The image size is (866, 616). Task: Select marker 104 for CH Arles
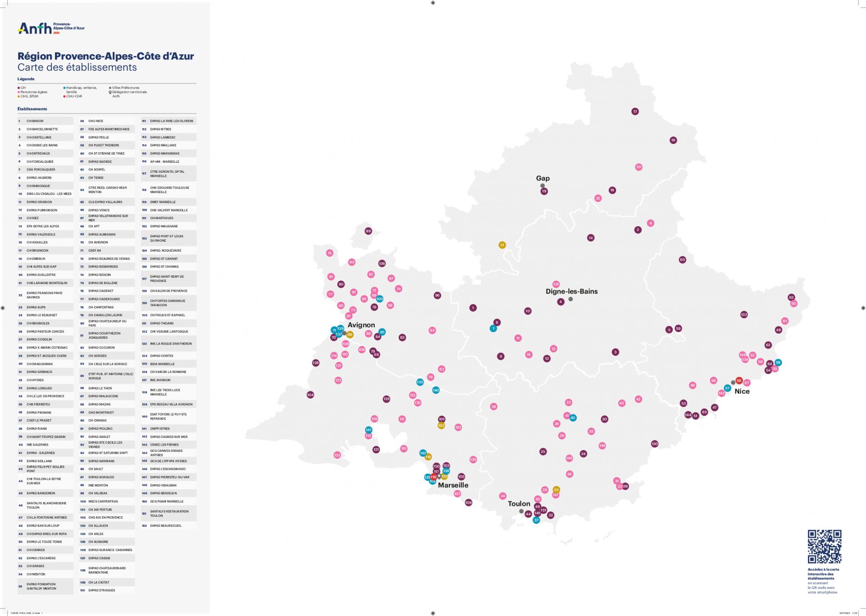pyautogui.click(x=310, y=395)
